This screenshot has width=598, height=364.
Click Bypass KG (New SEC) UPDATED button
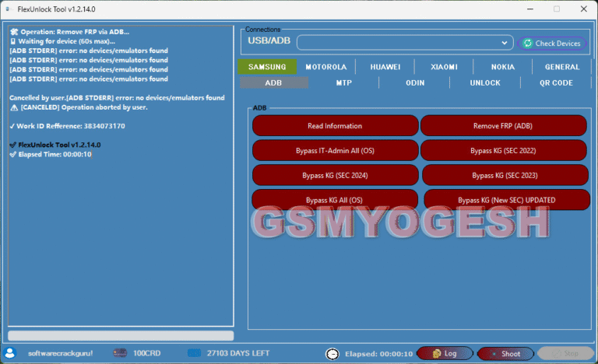[x=507, y=200]
